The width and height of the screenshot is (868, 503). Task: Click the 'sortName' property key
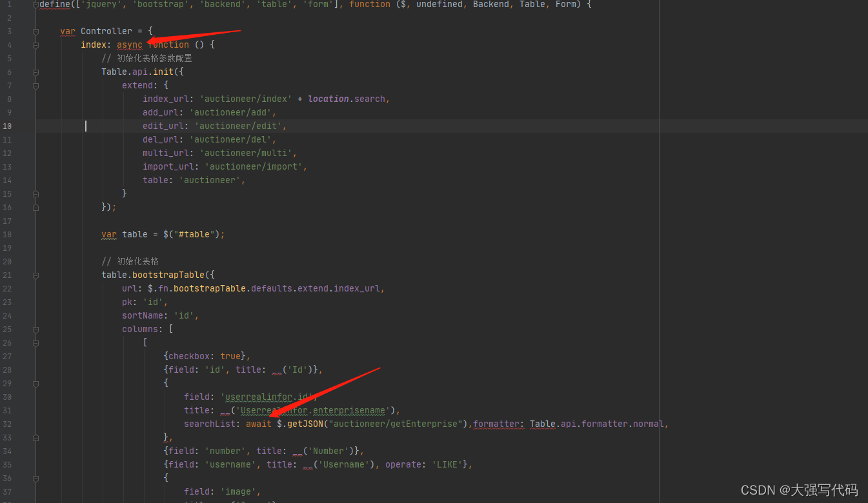[143, 315]
